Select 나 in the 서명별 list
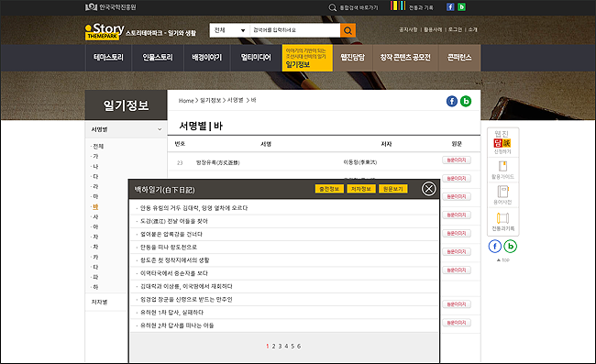Image resolution: width=596 pixels, height=364 pixels. click(95, 167)
